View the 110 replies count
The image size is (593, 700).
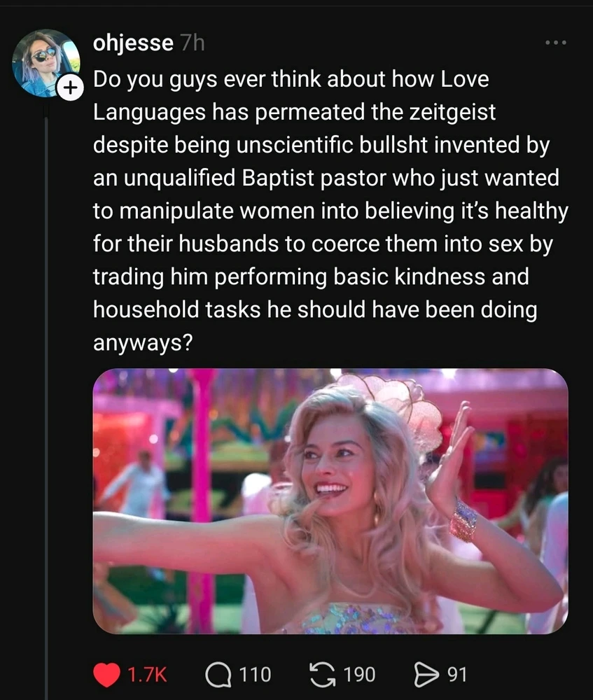click(x=255, y=675)
